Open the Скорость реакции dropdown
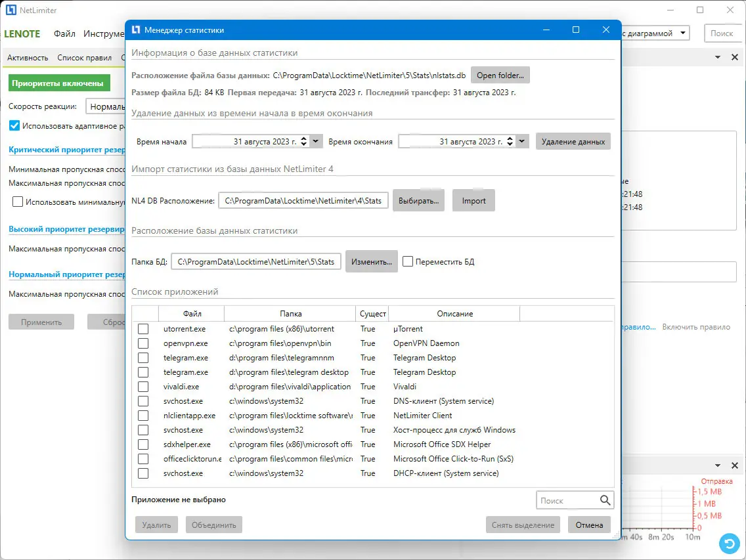The width and height of the screenshot is (746, 560). click(x=105, y=106)
